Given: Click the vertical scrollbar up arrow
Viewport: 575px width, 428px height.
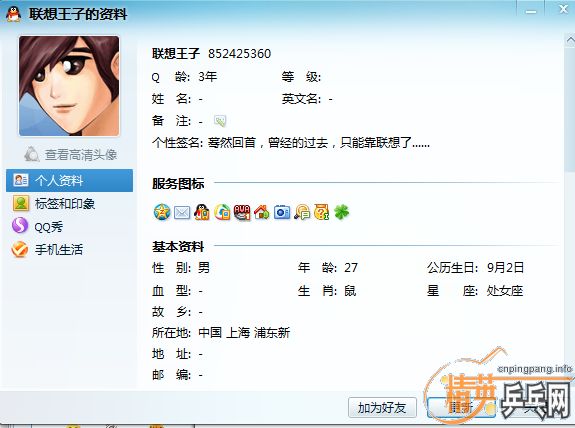Looking at the screenshot, I should (x=570, y=39).
